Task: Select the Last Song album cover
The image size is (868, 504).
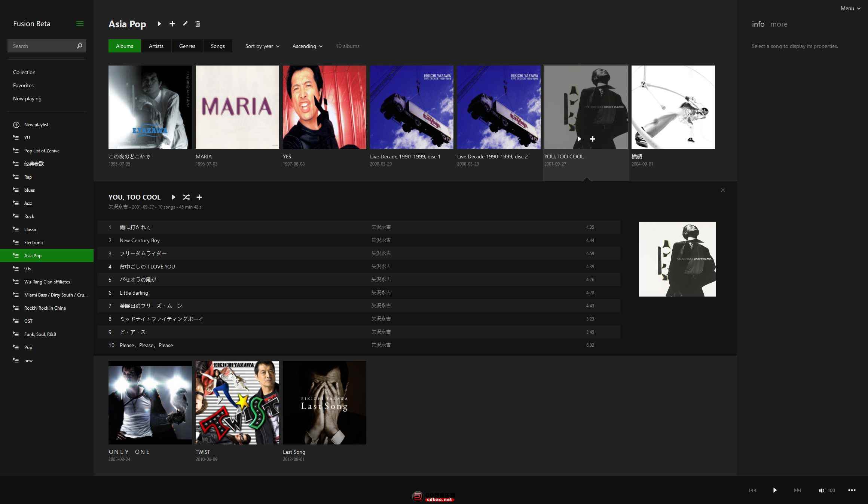Action: [324, 403]
